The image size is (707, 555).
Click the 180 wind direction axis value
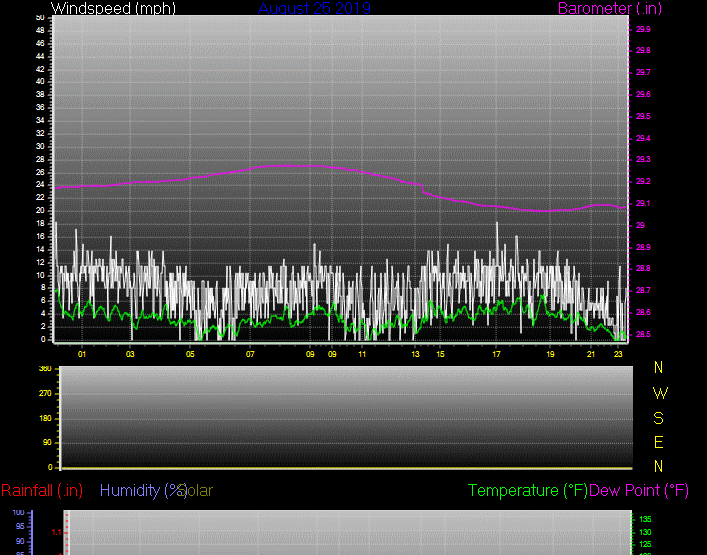[x=45, y=419]
